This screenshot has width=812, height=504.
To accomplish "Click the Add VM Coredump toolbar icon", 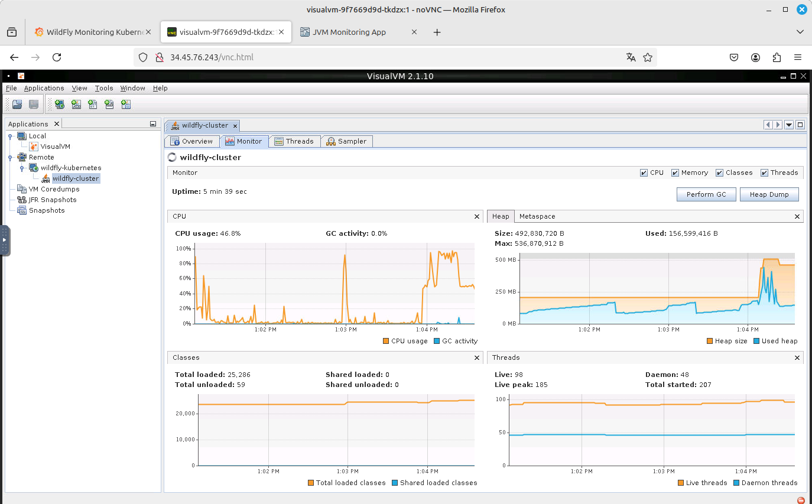I will click(x=92, y=105).
